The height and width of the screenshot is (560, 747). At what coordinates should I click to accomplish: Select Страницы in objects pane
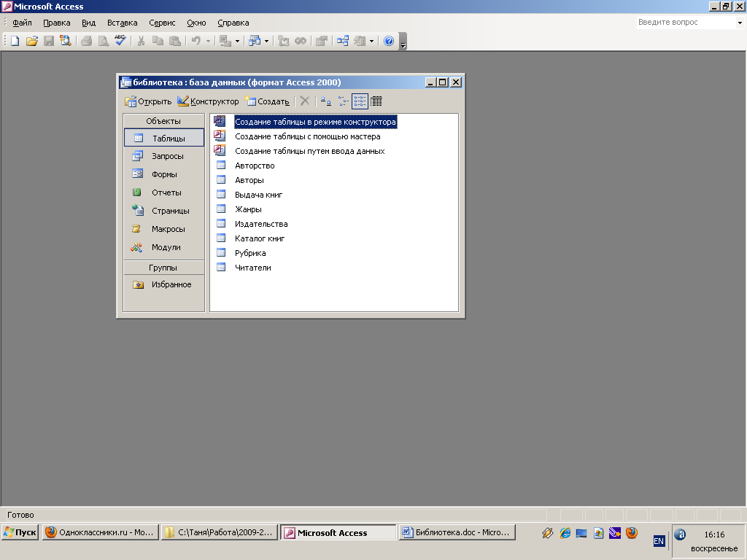pos(164,211)
